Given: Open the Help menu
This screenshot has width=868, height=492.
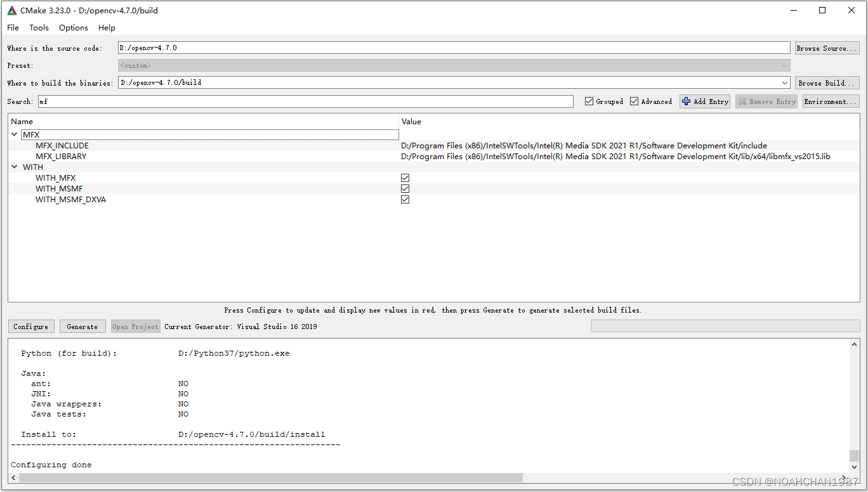Looking at the screenshot, I should (x=107, y=27).
